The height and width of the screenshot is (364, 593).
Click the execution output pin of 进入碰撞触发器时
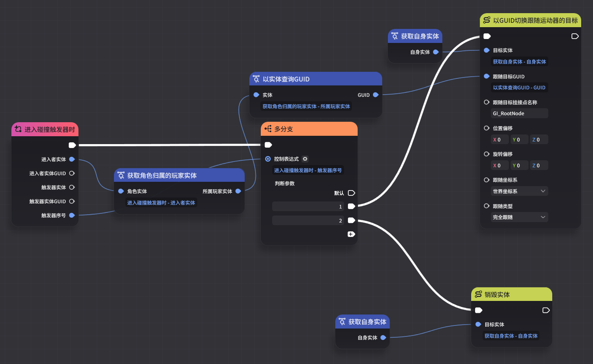(x=72, y=145)
